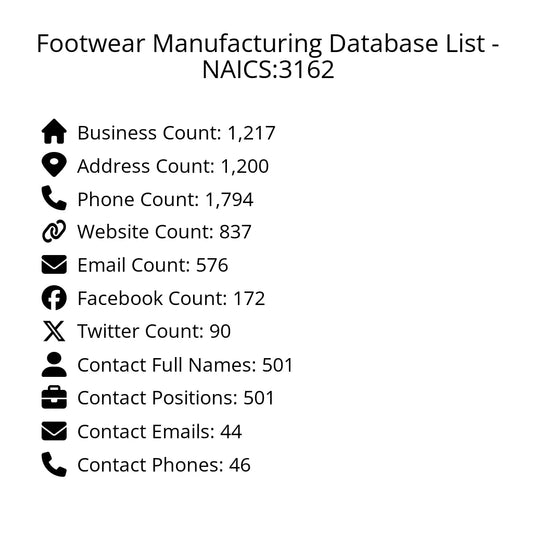Click the chain link icon for Website Count
Image resolution: width=533 pixels, height=533 pixels.
54,231
